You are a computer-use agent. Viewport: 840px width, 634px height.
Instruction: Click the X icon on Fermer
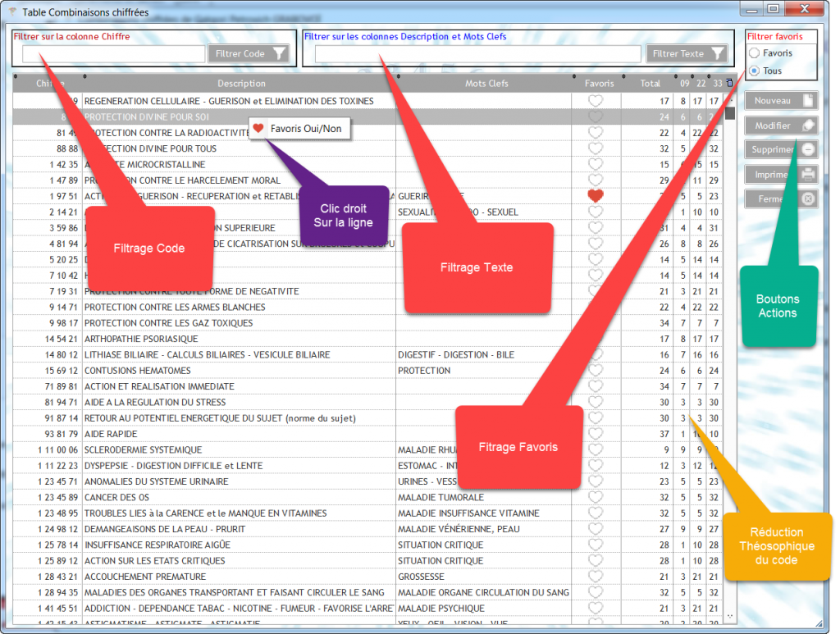[x=808, y=199]
